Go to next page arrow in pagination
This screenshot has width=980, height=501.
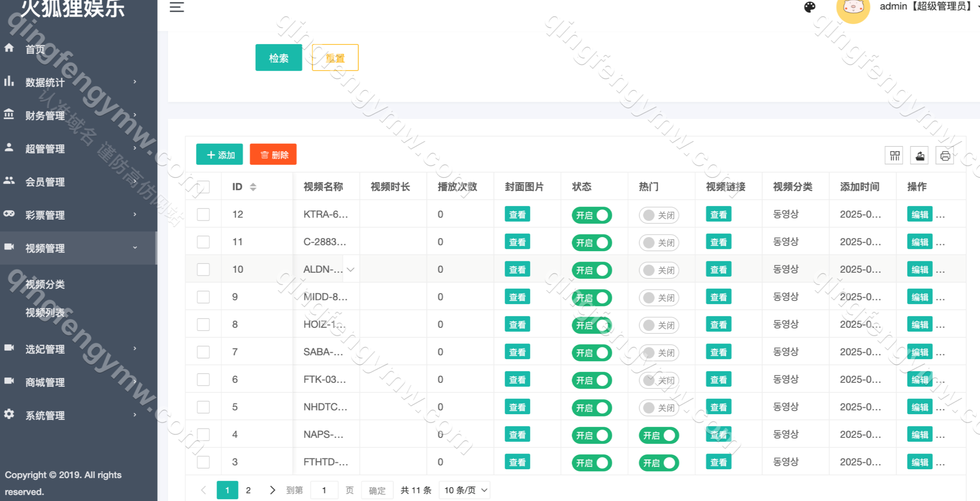pyautogui.click(x=272, y=490)
